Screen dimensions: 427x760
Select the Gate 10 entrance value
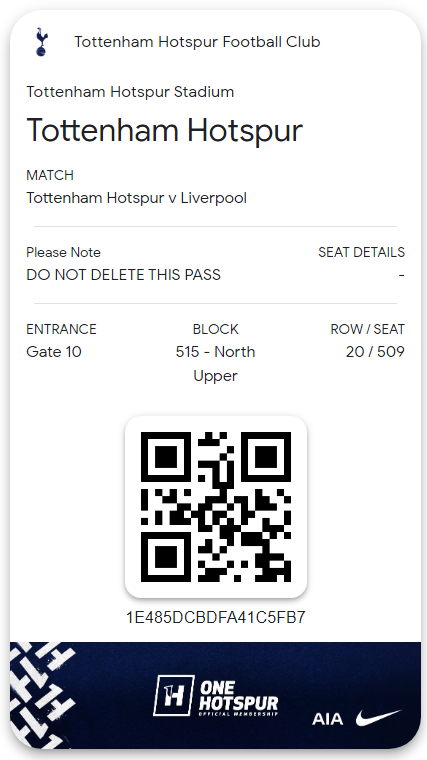click(54, 352)
